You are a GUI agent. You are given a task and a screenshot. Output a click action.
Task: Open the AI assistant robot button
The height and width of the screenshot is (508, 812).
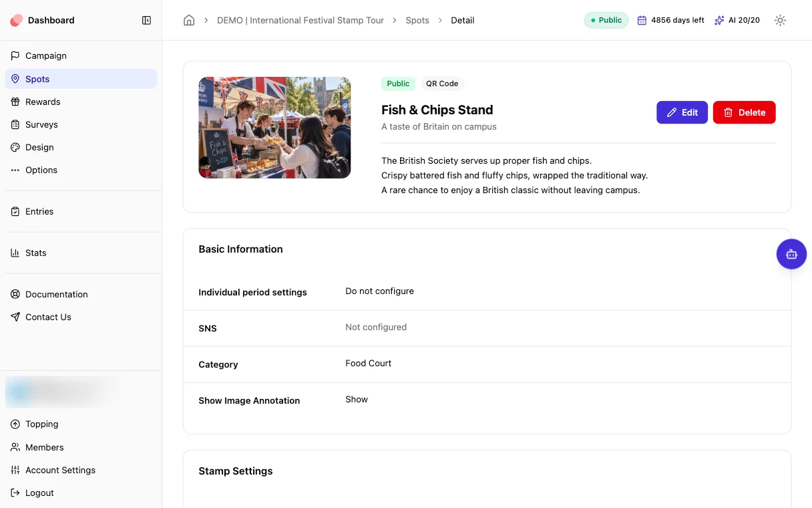point(791,254)
